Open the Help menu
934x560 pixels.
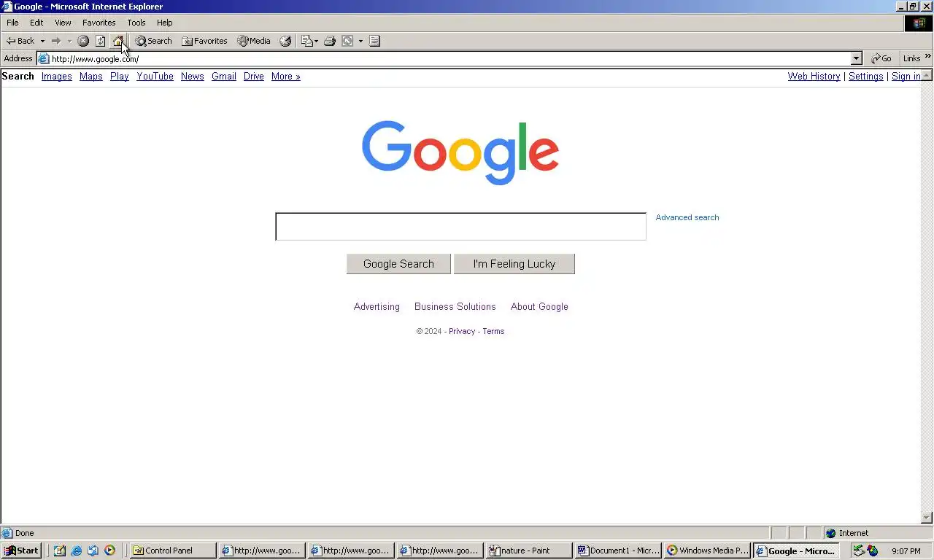(x=165, y=23)
